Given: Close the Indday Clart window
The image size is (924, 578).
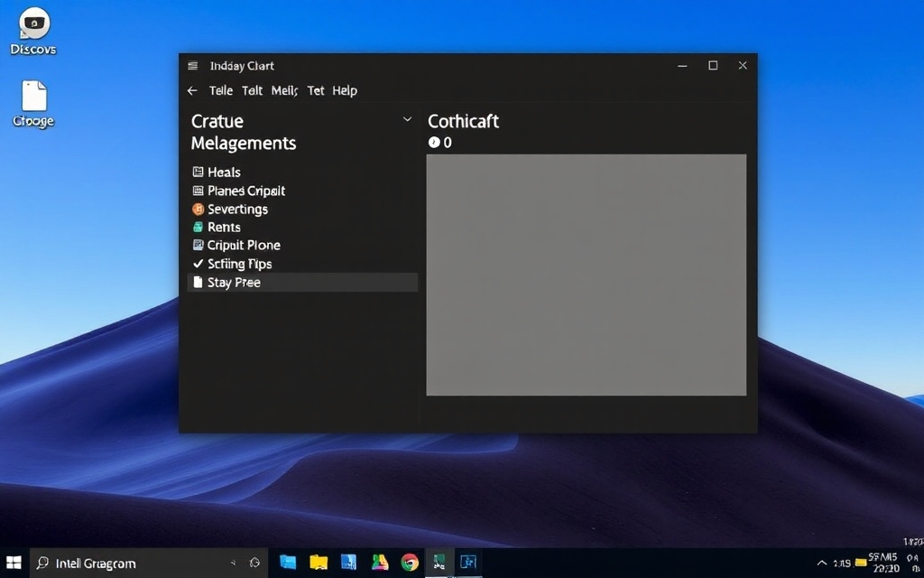Looking at the screenshot, I should [x=743, y=65].
